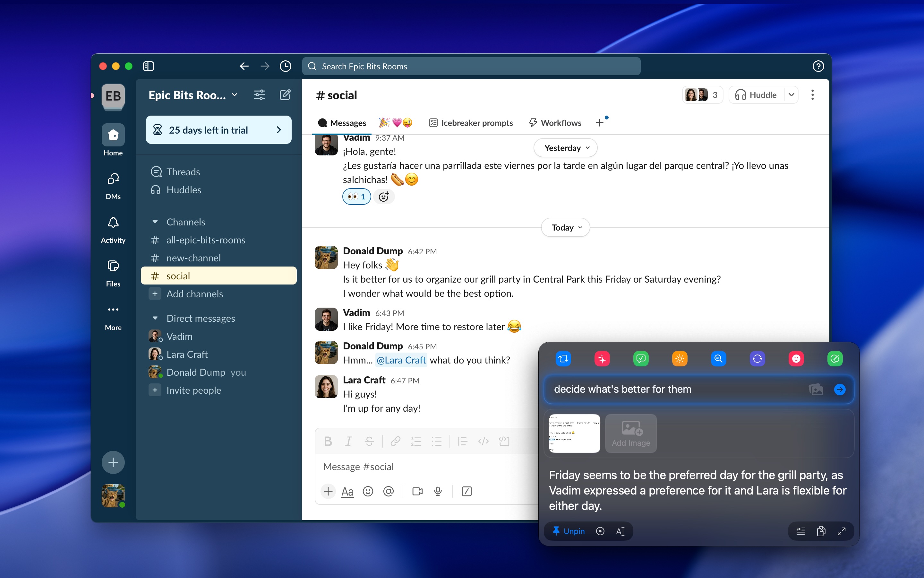
Task: Open the attached screenshot thumbnail
Action: pyautogui.click(x=574, y=433)
